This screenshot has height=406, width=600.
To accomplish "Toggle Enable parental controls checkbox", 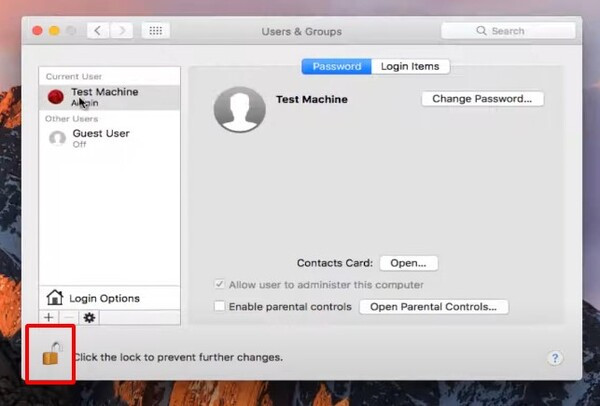I will point(219,306).
